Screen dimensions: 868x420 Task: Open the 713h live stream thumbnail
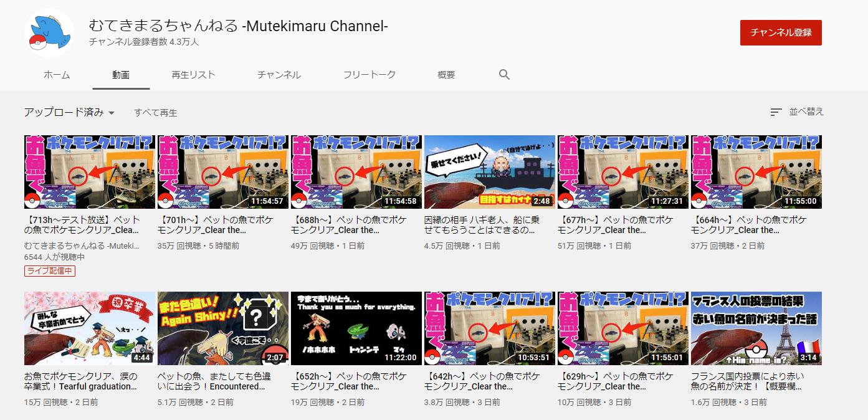pyautogui.click(x=90, y=172)
